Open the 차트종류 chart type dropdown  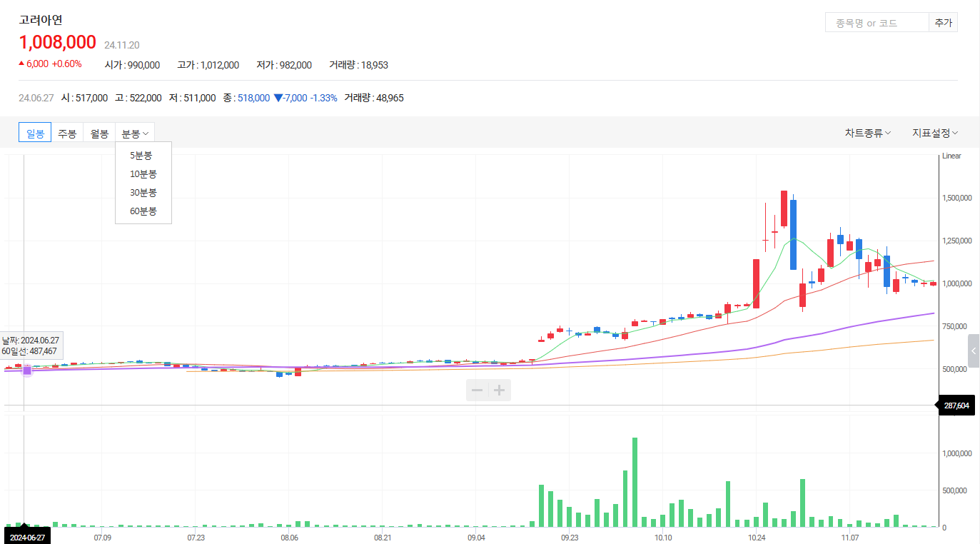pos(868,133)
